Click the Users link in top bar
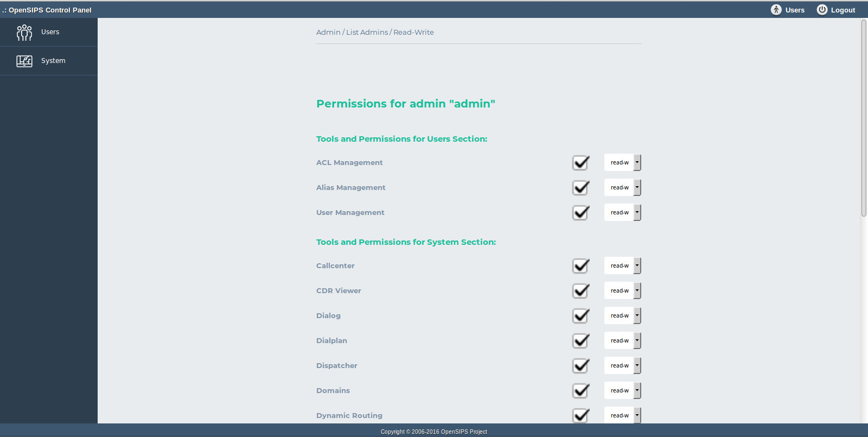Viewport: 868px width, 437px height. click(x=795, y=10)
